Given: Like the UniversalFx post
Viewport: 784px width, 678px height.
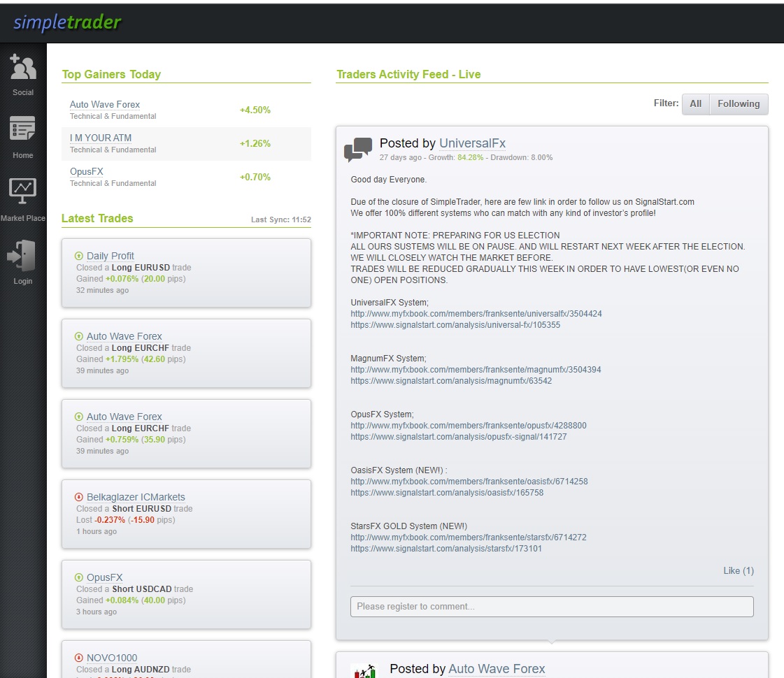Looking at the screenshot, I should pos(738,570).
